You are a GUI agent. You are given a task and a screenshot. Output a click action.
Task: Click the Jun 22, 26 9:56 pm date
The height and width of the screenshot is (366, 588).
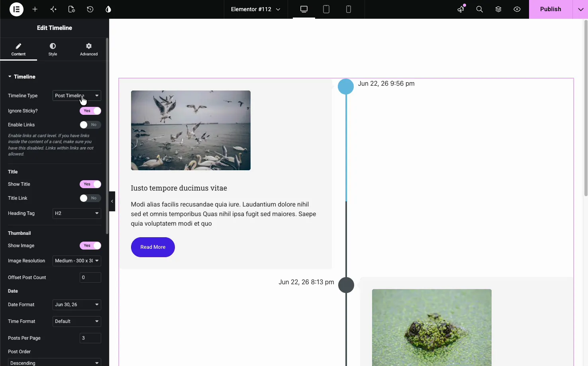pos(386,84)
